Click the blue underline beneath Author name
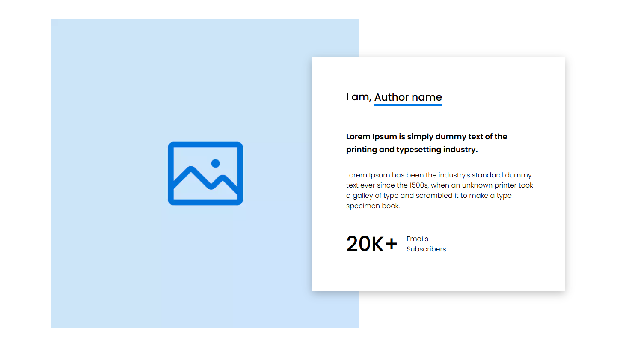Image resolution: width=644 pixels, height=356 pixels. click(x=408, y=105)
